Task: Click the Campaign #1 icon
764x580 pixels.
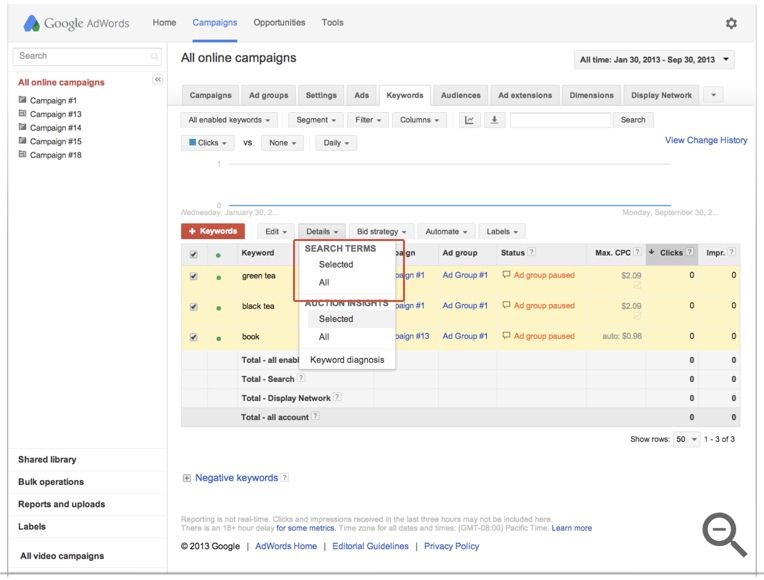Action: pyautogui.click(x=22, y=100)
